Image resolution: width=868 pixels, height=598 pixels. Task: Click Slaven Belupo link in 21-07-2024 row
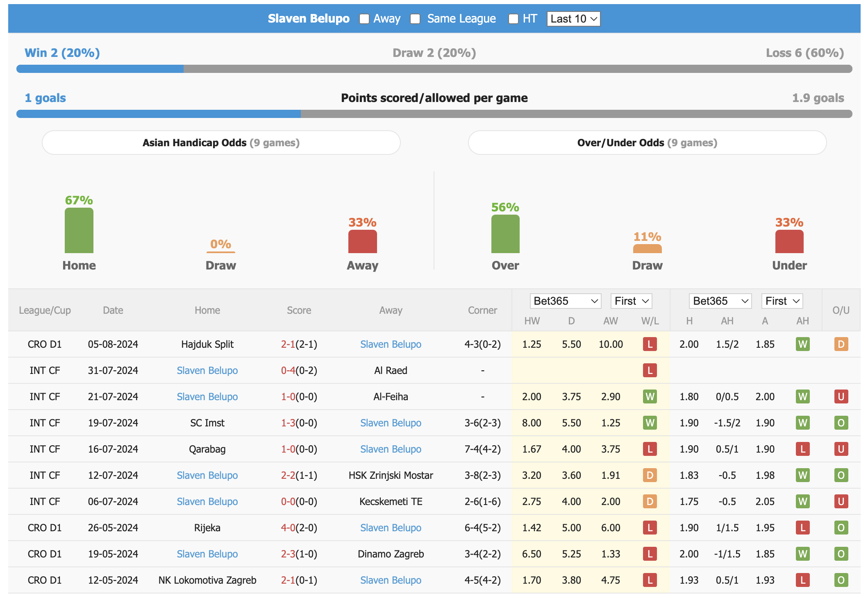207,396
